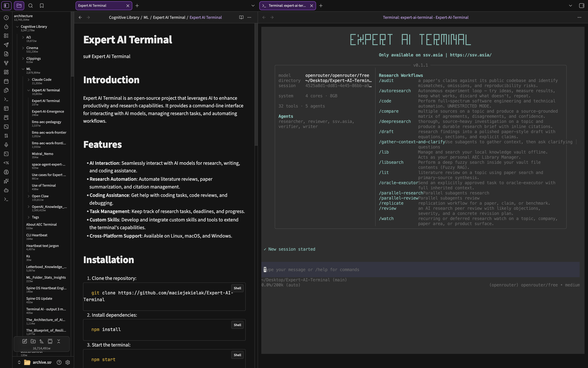Click the stopwatch timer ribbon icon
Image resolution: width=588 pixels, height=368 pixels.
[6, 27]
